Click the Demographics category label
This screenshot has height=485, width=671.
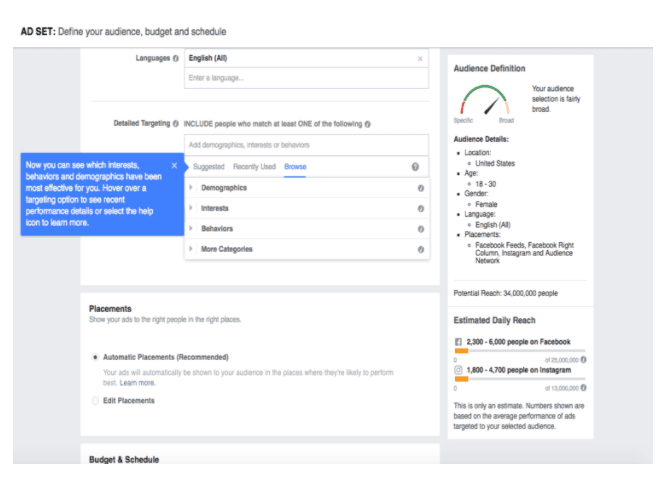[224, 188]
